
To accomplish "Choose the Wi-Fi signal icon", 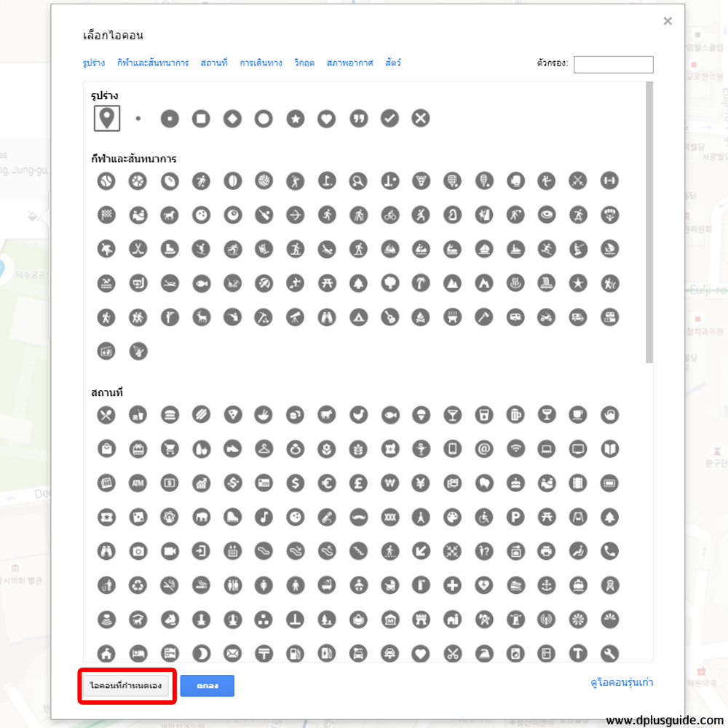I will click(x=515, y=448).
